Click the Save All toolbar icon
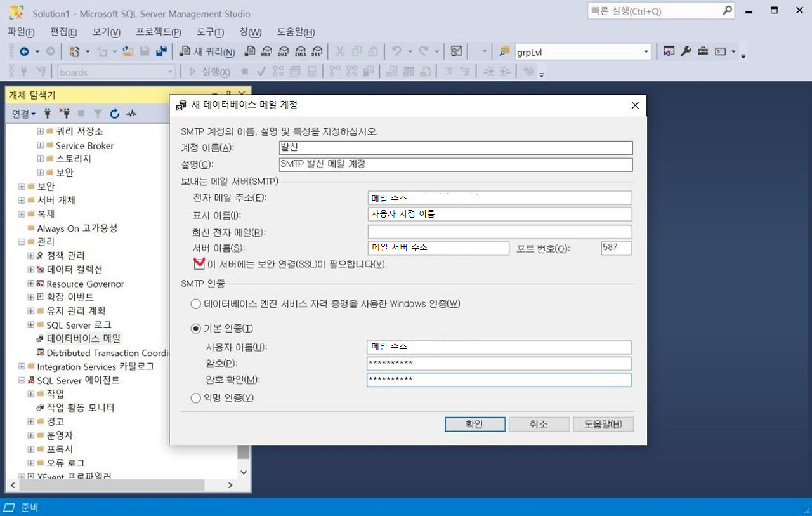 pos(161,52)
